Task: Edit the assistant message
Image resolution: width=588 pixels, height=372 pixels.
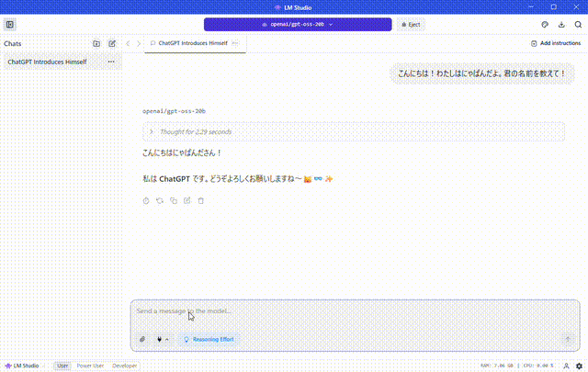Action: click(x=187, y=200)
